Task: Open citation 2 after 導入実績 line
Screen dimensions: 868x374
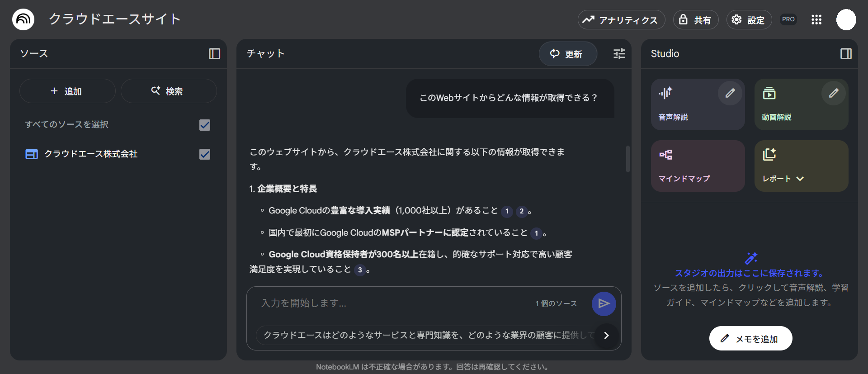Action: pos(521,211)
